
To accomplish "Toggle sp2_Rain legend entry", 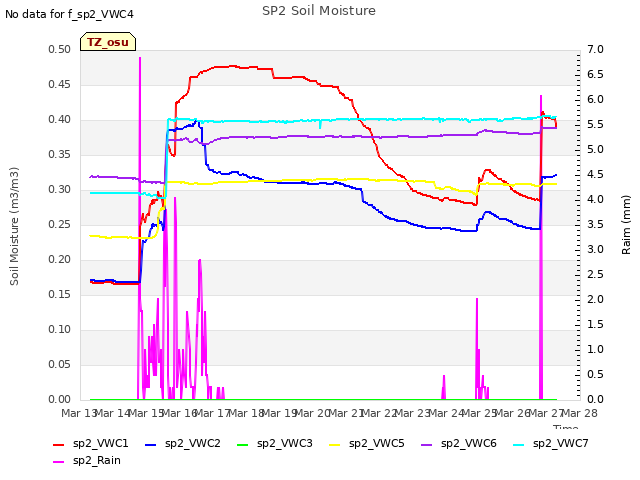I will (87, 461).
